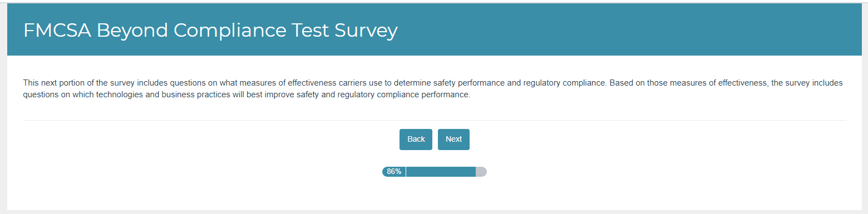Click the phrase 'determine safety performance'
Screen dimensions: 868x214
coord(450,83)
